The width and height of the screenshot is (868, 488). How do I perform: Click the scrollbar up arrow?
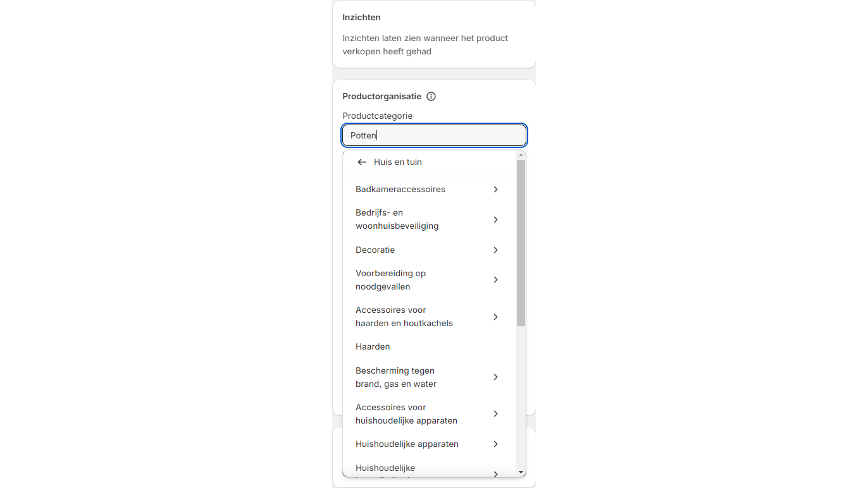pos(521,155)
